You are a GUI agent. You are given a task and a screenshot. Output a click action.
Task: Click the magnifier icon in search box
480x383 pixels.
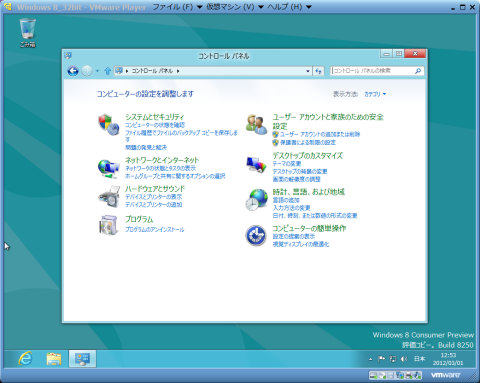tap(418, 71)
